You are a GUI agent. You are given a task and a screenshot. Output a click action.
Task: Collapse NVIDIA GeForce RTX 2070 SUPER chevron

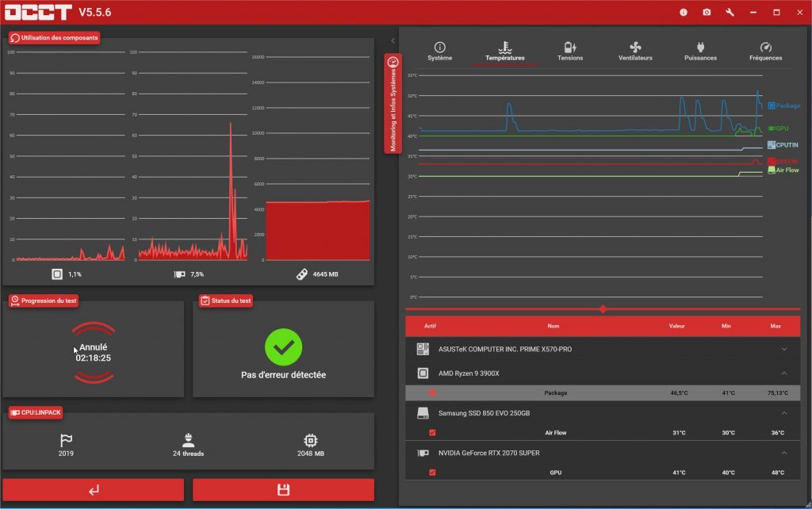(784, 453)
